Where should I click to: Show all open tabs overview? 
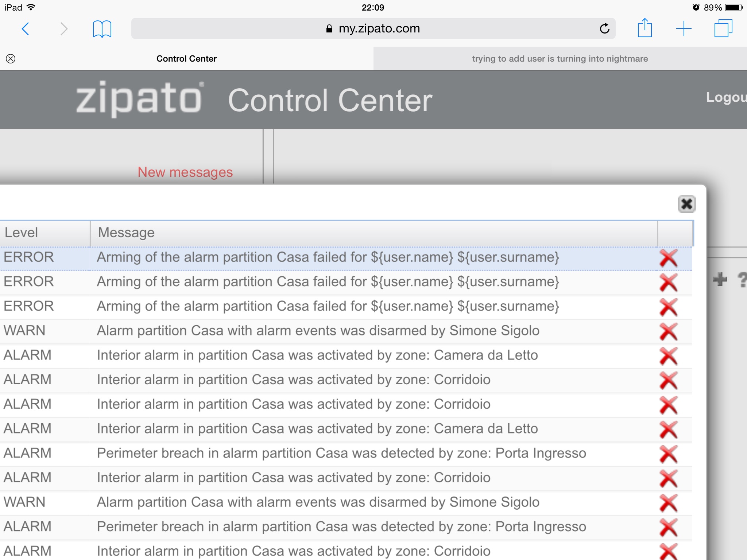[x=723, y=28]
